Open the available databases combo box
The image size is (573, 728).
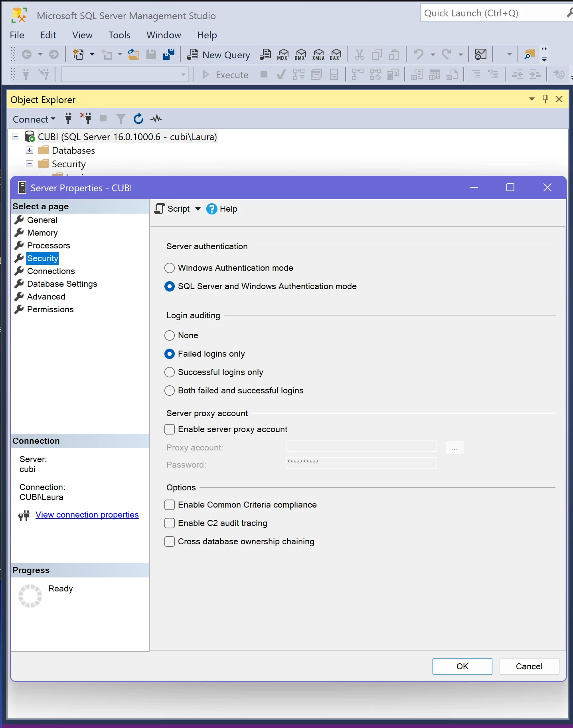[124, 75]
